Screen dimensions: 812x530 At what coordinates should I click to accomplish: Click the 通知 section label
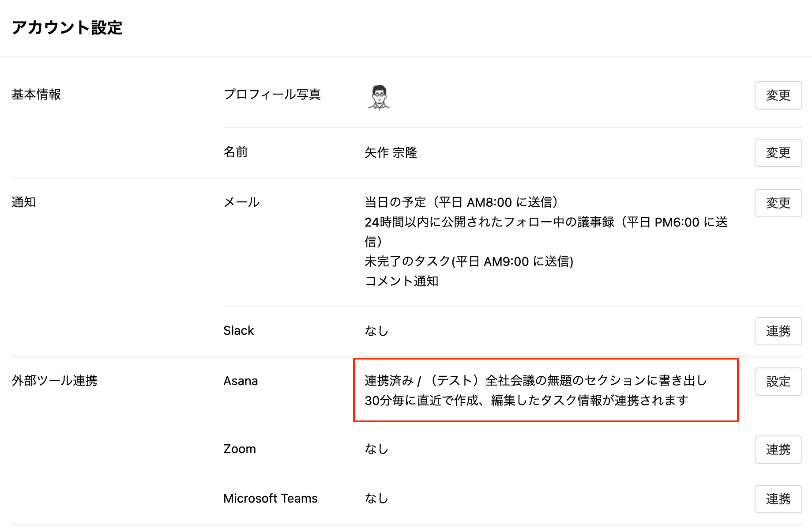[x=24, y=202]
